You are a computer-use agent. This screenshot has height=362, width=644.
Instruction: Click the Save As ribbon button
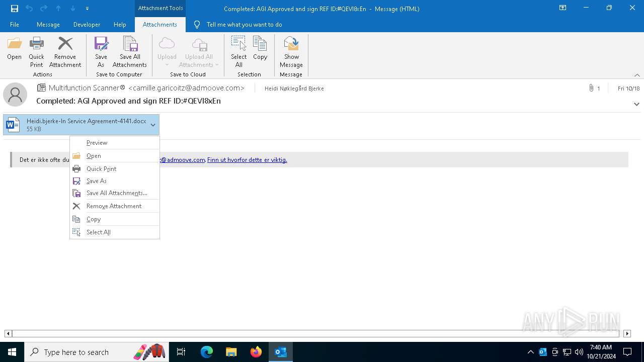pyautogui.click(x=101, y=52)
